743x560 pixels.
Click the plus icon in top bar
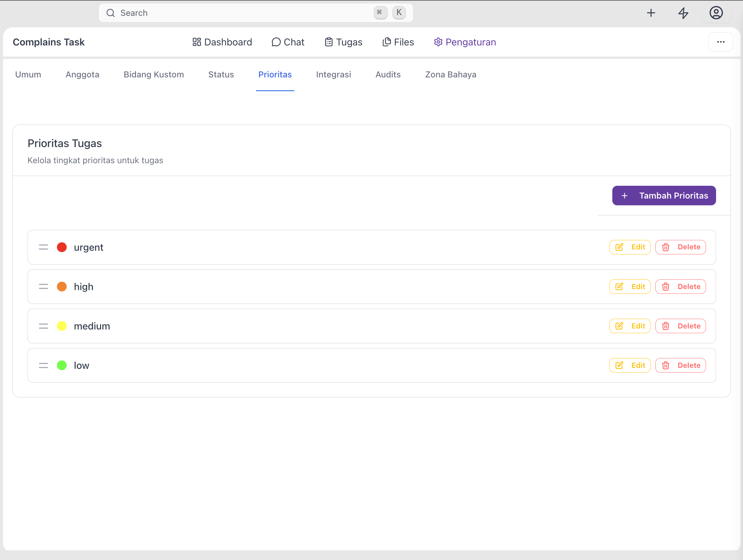pos(651,13)
